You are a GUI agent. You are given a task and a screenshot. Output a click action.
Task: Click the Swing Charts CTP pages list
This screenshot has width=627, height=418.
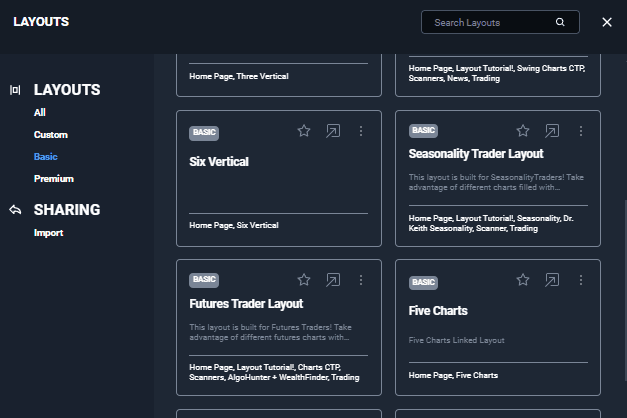pyautogui.click(x=497, y=73)
